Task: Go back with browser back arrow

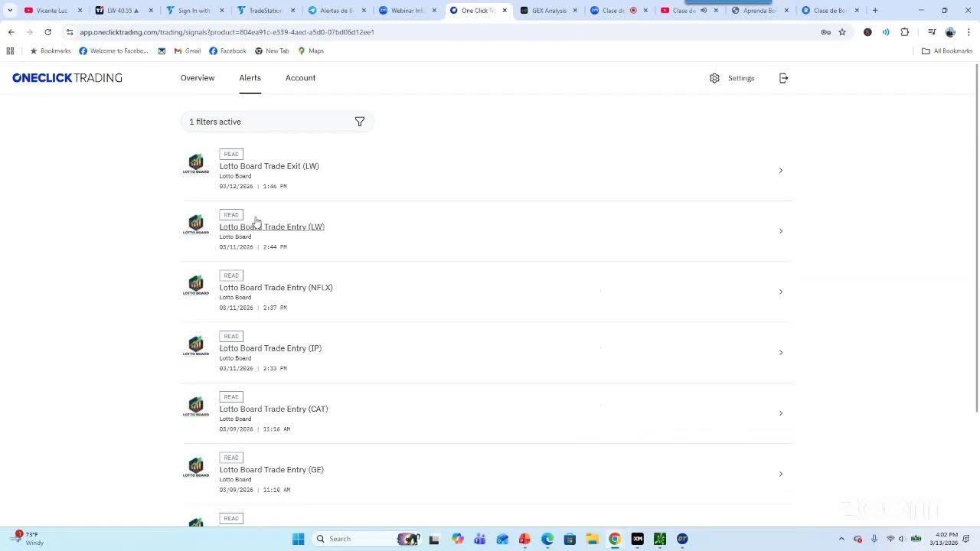Action: click(11, 32)
